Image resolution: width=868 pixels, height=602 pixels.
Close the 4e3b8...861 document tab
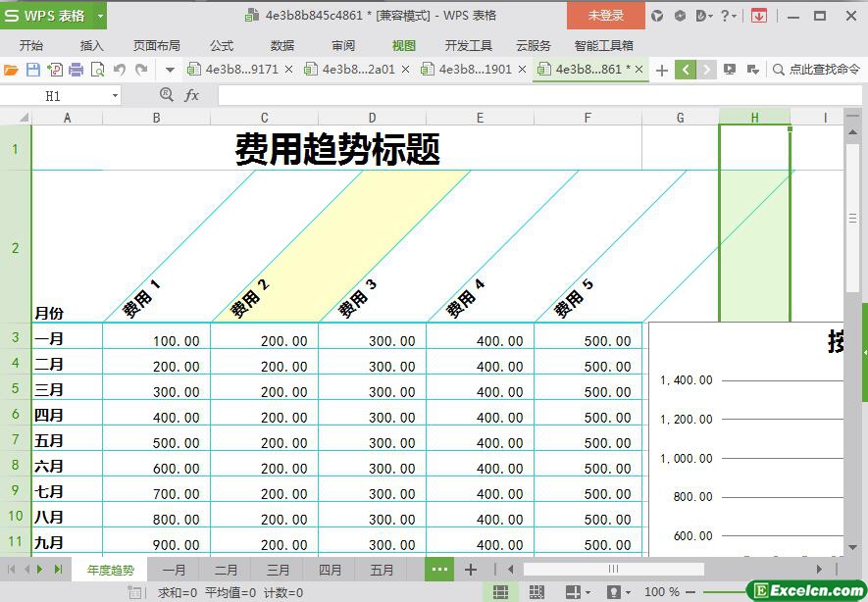point(639,70)
